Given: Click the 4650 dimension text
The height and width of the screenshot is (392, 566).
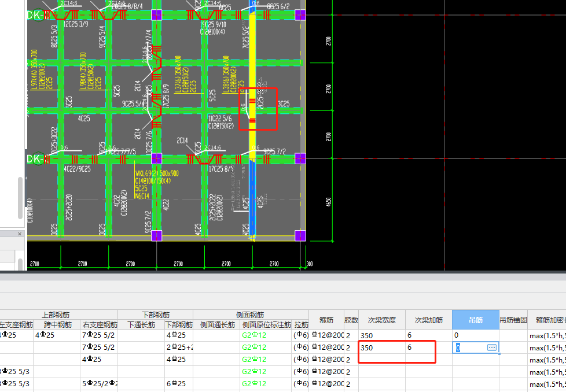Looking at the screenshot, I should 328,202.
